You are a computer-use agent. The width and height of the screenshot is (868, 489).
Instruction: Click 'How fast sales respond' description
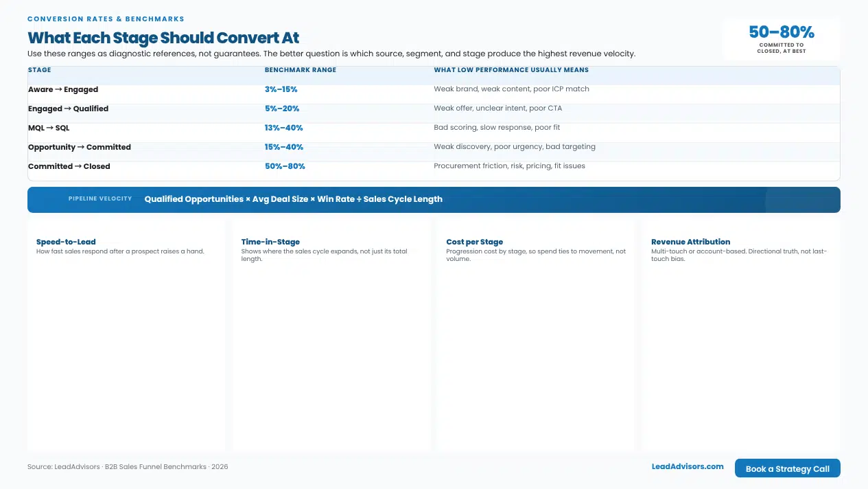tap(120, 251)
